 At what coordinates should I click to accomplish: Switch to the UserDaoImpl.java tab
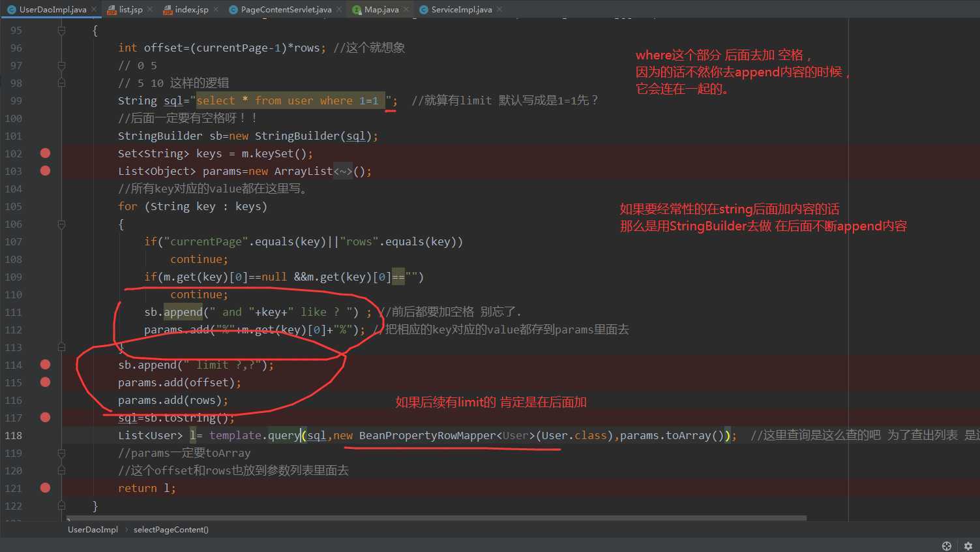[x=52, y=9]
